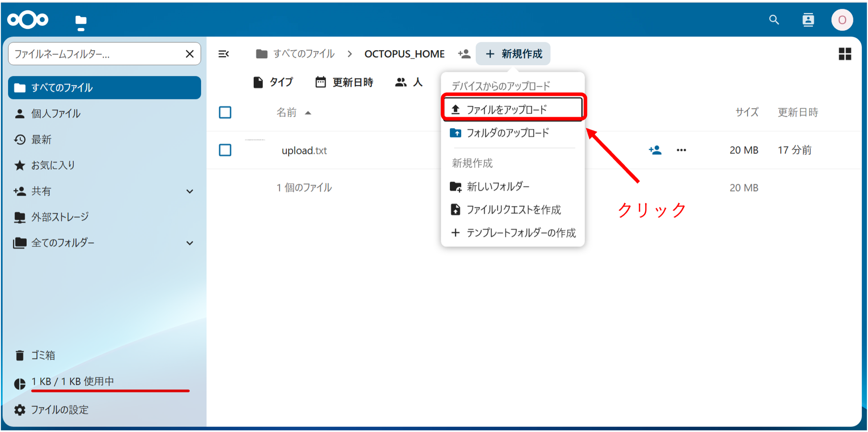Viewport: 868px width, 432px height.
Task: Click the 新規作成 button
Action: click(x=513, y=54)
